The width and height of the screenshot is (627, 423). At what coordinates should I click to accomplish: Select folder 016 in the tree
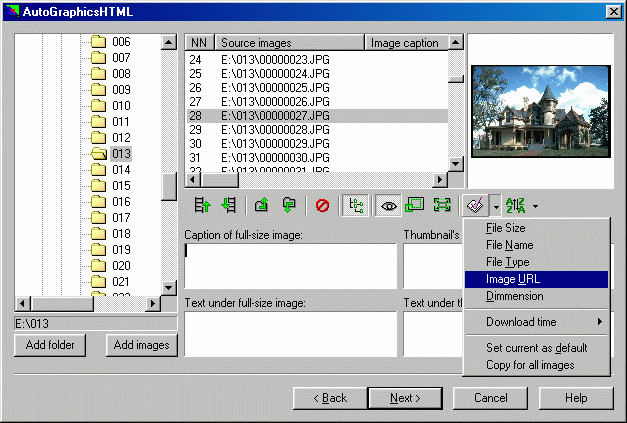[121, 202]
